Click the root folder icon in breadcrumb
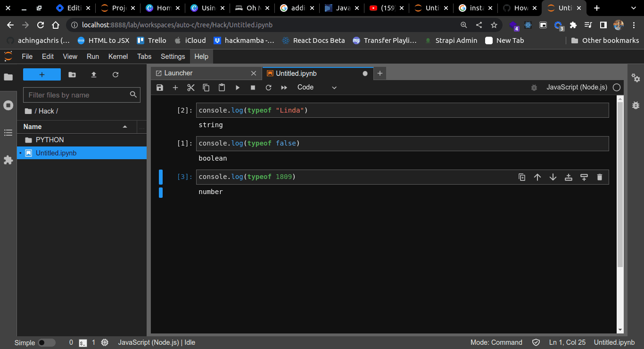 coord(28,111)
